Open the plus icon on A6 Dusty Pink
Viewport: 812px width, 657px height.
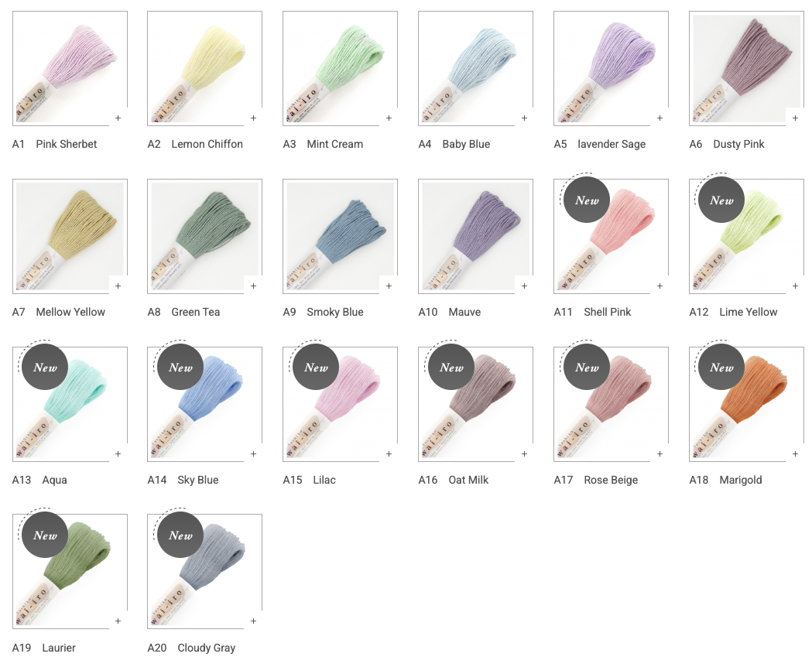point(796,118)
